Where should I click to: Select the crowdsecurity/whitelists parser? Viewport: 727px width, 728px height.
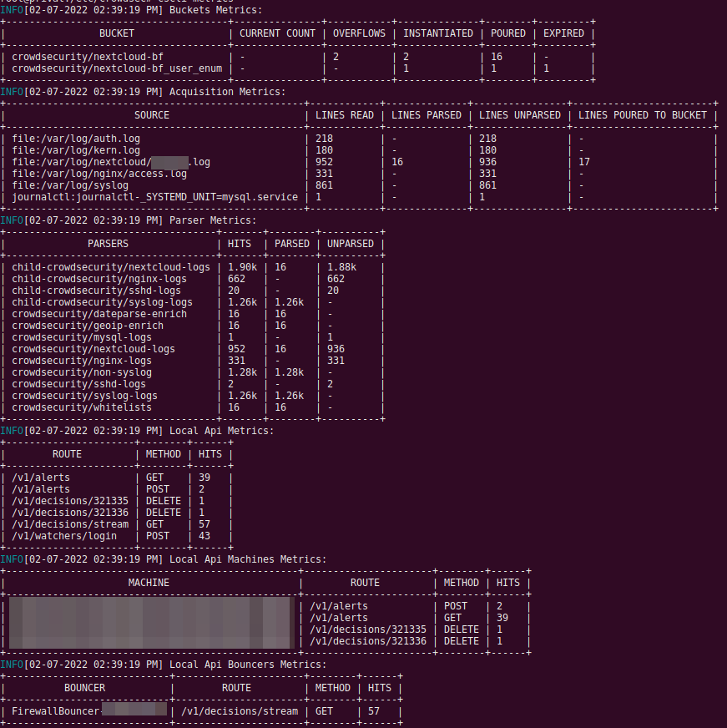tap(82, 407)
